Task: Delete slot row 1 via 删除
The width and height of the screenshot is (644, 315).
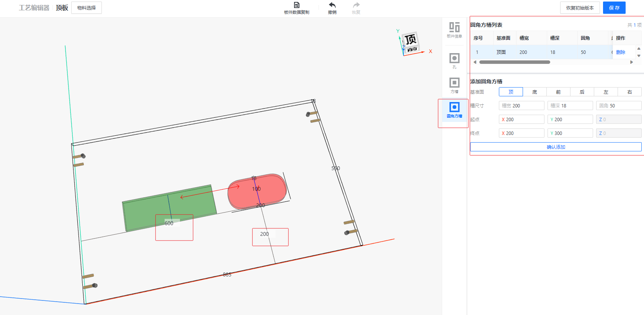Action: tap(620, 52)
